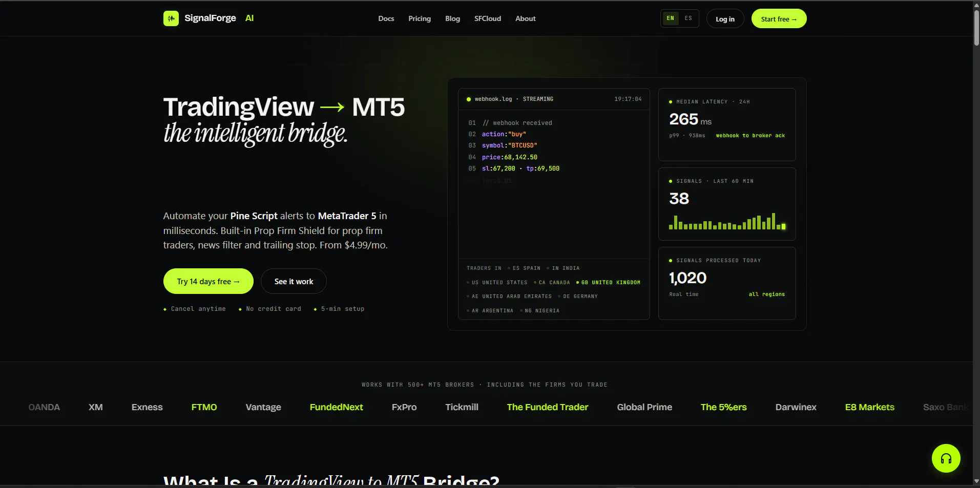Switch language to EN

[x=670, y=18]
